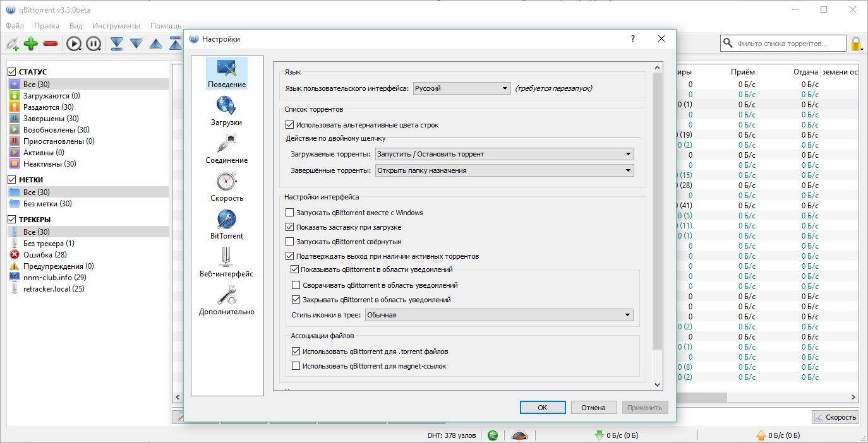Open the Дополнительно settings section
Screen dimensions: 868x443
point(226,300)
